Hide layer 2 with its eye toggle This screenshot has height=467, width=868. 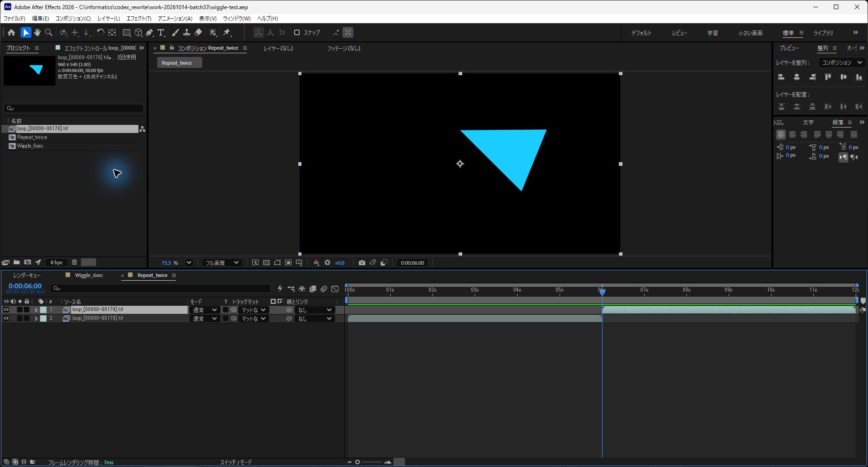click(6, 318)
